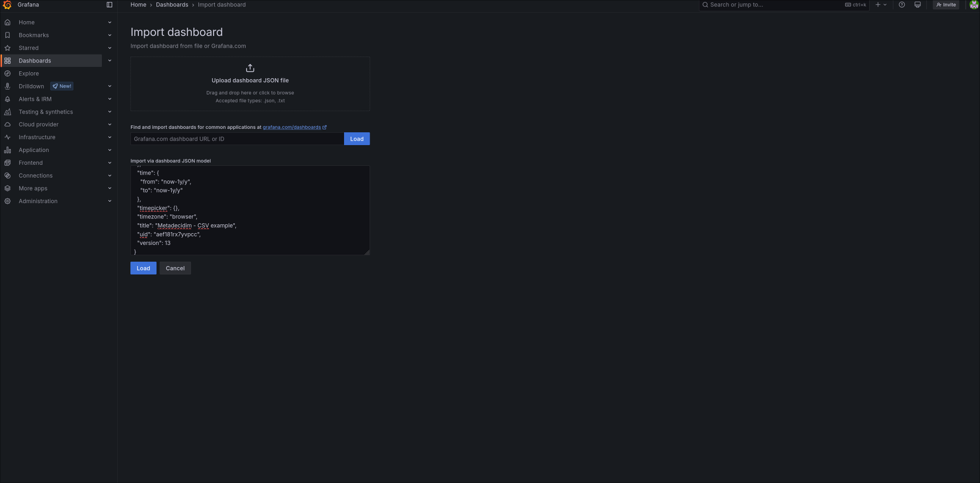Click the Grafana logo

click(7, 4)
